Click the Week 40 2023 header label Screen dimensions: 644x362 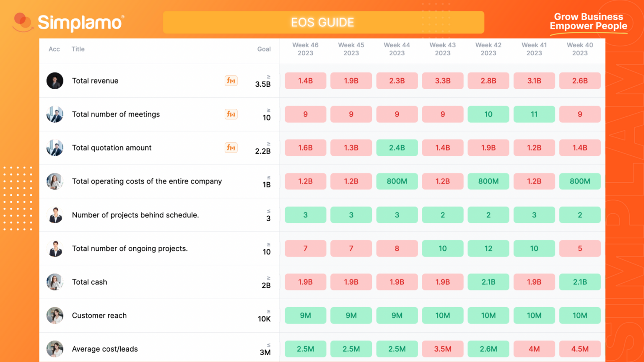[x=580, y=49]
